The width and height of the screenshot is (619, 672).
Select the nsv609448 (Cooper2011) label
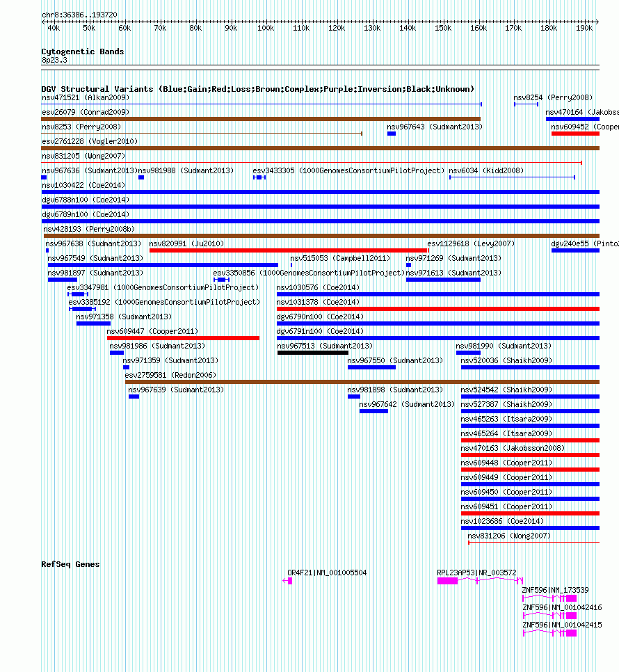pos(506,462)
